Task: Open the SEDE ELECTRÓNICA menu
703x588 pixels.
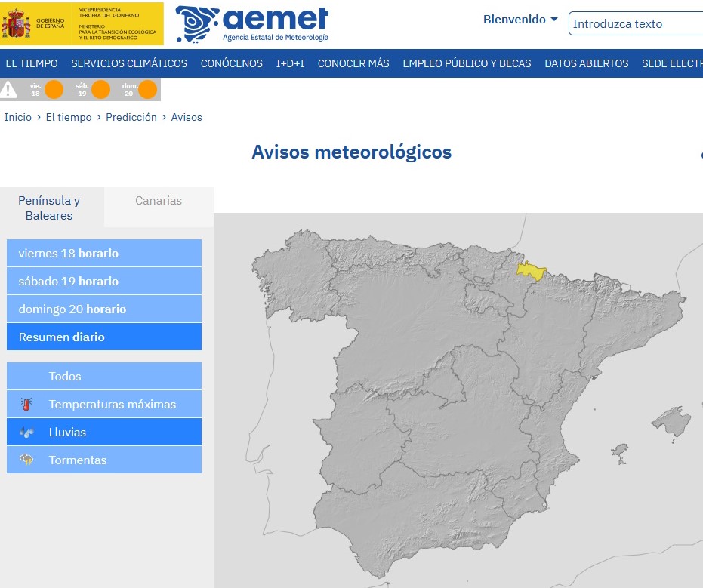Action: point(672,63)
